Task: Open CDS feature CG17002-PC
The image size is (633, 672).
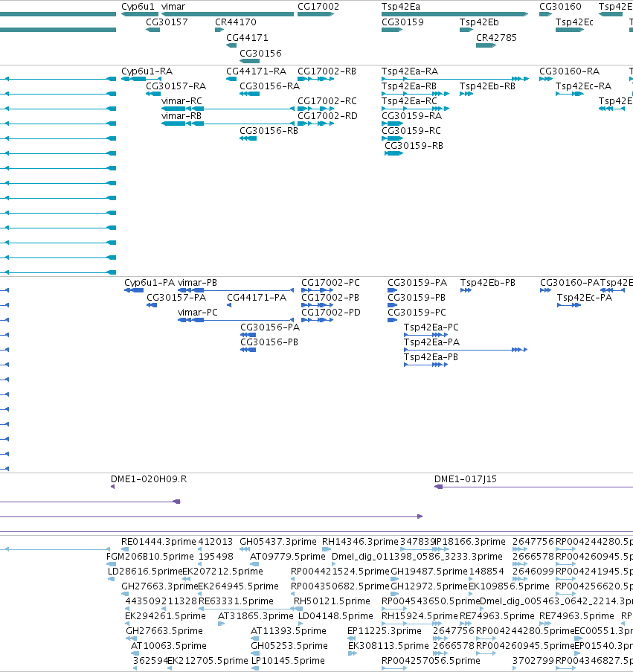Action: [330, 283]
